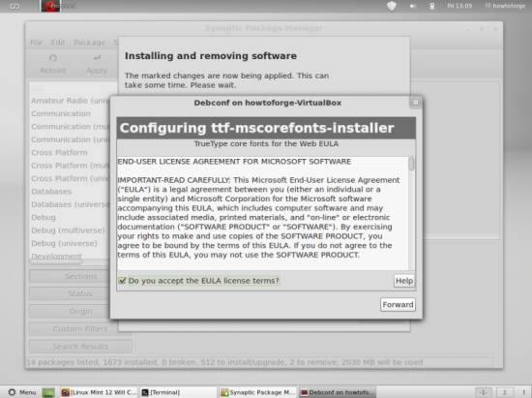Screen dimensions: 532x398
Task: Switch to Synaptic Package Manager taskbar item
Action: pyautogui.click(x=257, y=392)
